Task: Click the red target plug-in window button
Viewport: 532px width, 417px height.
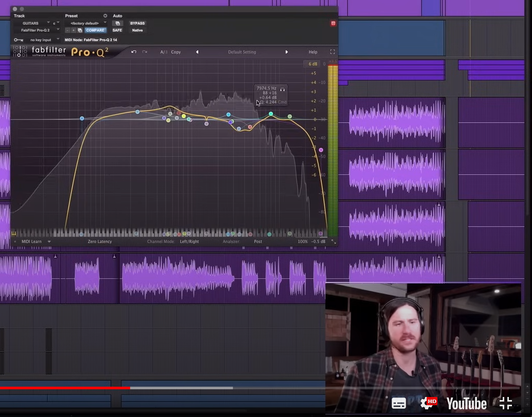Action: (333, 23)
